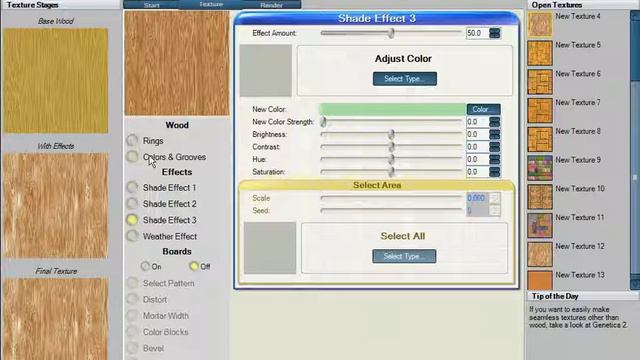Image resolution: width=640 pixels, height=360 pixels.
Task: Click the New Color Strength spinner button
Action: coord(495,122)
